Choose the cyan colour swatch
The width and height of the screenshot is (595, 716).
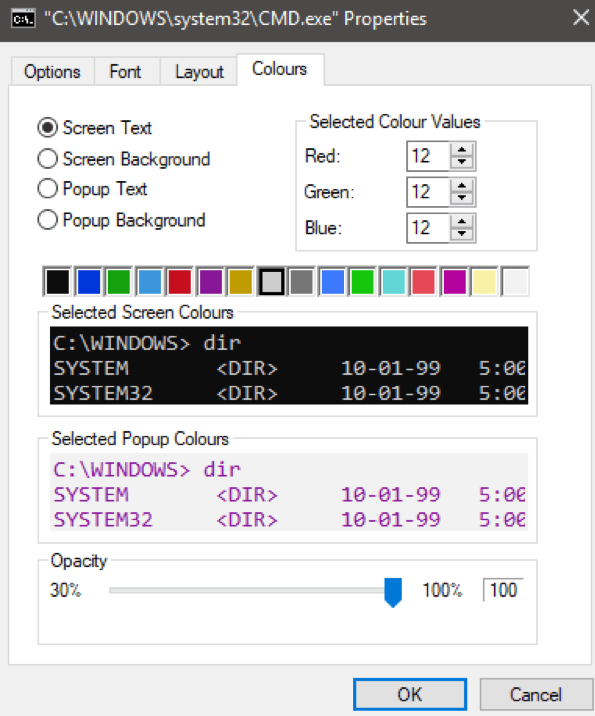(x=393, y=281)
